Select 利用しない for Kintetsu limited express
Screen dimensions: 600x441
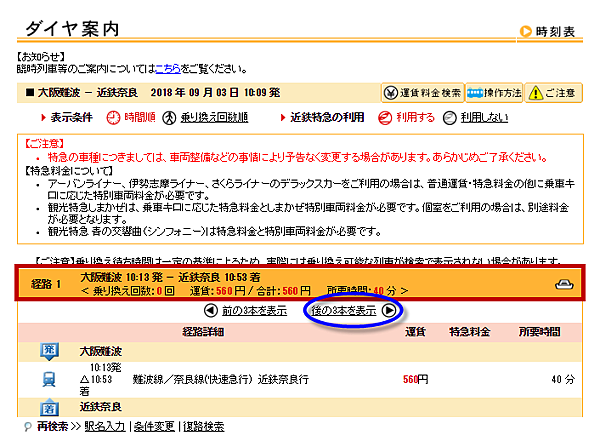[484, 117]
